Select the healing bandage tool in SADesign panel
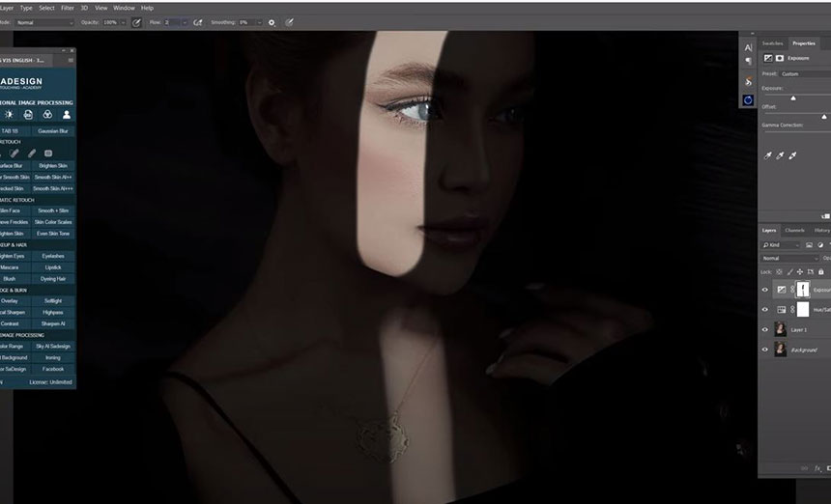Screen dimensions: 831x504 click(14, 153)
